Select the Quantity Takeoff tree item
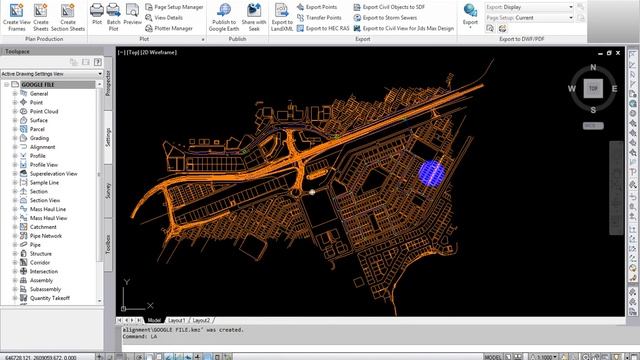This screenshot has width=640, height=360. (50, 298)
